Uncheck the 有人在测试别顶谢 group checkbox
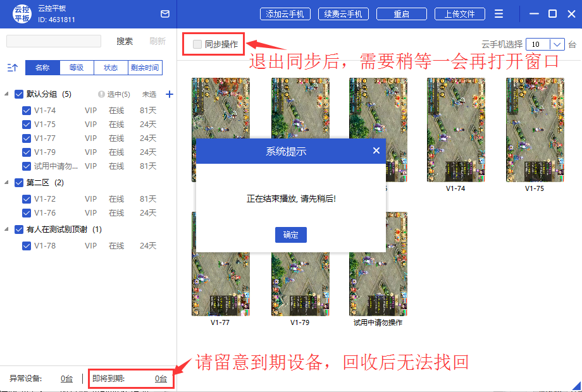This screenshot has height=392, width=582. coord(19,230)
